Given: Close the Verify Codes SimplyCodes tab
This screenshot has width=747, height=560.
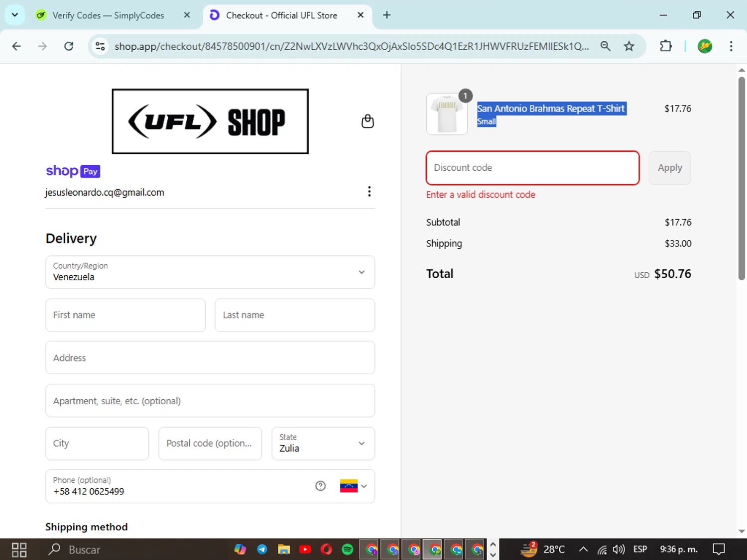Looking at the screenshot, I should click(x=187, y=15).
